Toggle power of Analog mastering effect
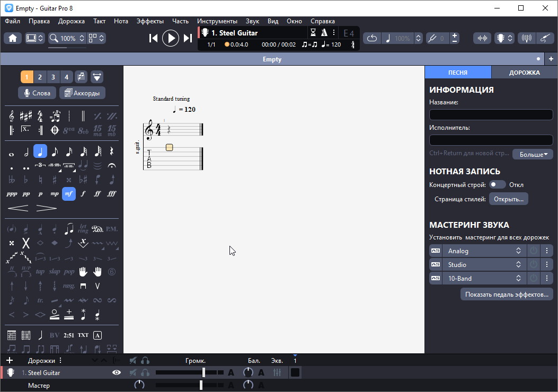Image resolution: width=558 pixels, height=392 pixels. (534, 251)
